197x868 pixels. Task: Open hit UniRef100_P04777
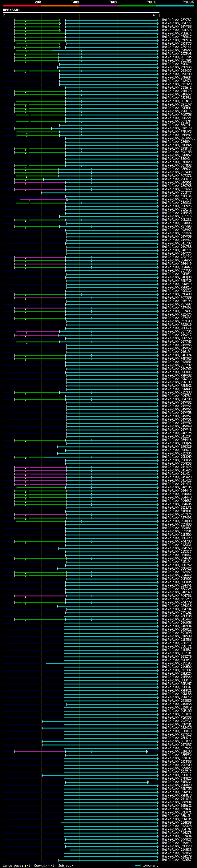pos(177,23)
